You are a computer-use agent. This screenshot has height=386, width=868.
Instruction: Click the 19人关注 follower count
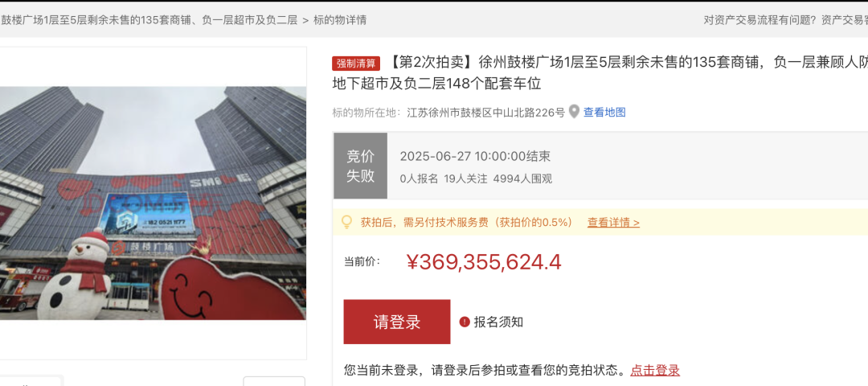click(x=465, y=179)
